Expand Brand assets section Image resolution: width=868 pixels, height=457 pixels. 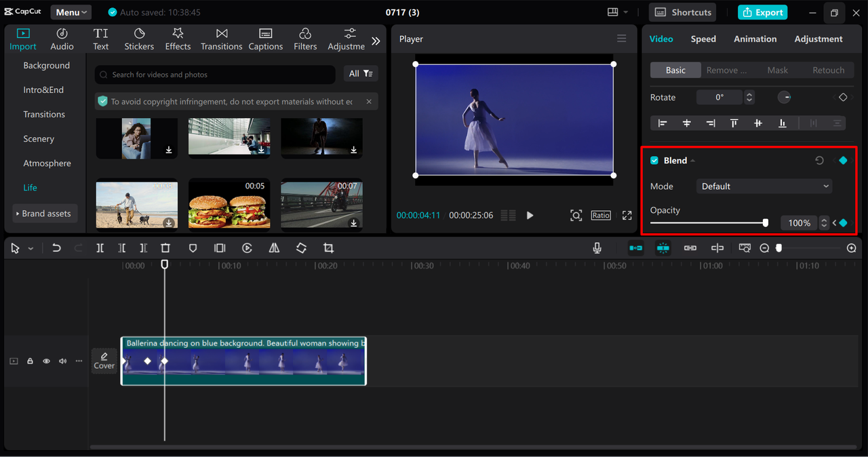(x=45, y=214)
